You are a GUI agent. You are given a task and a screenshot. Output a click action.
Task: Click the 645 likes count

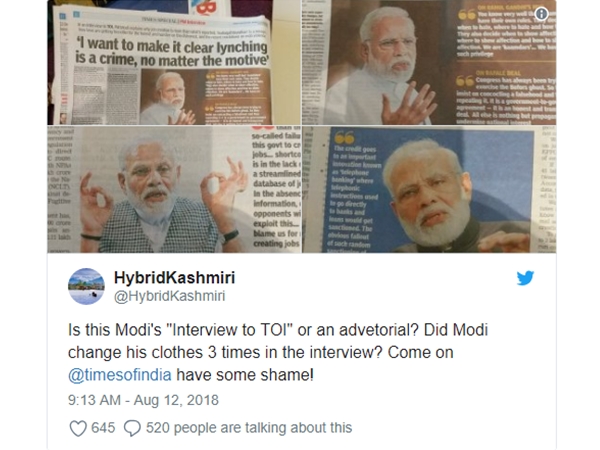tap(103, 428)
